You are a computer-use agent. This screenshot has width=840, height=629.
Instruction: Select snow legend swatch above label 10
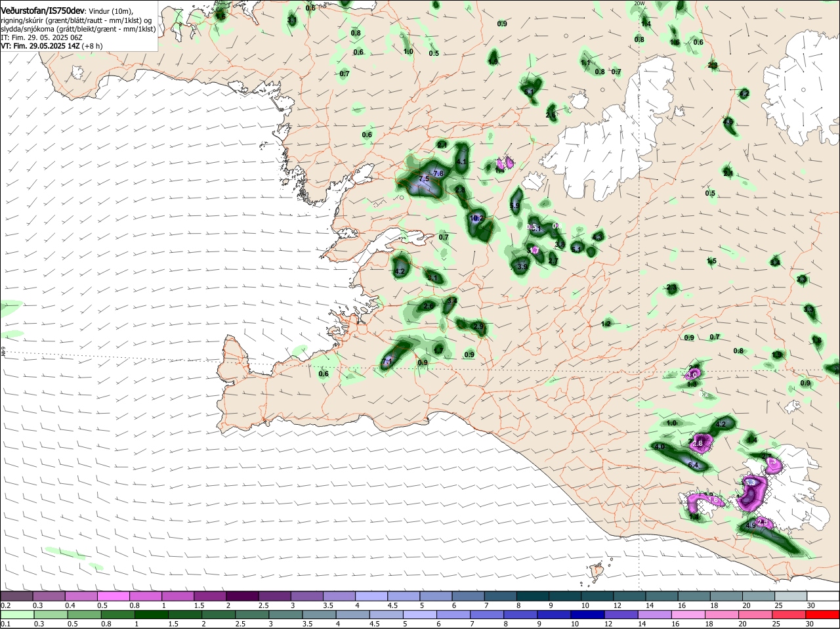tap(597, 596)
